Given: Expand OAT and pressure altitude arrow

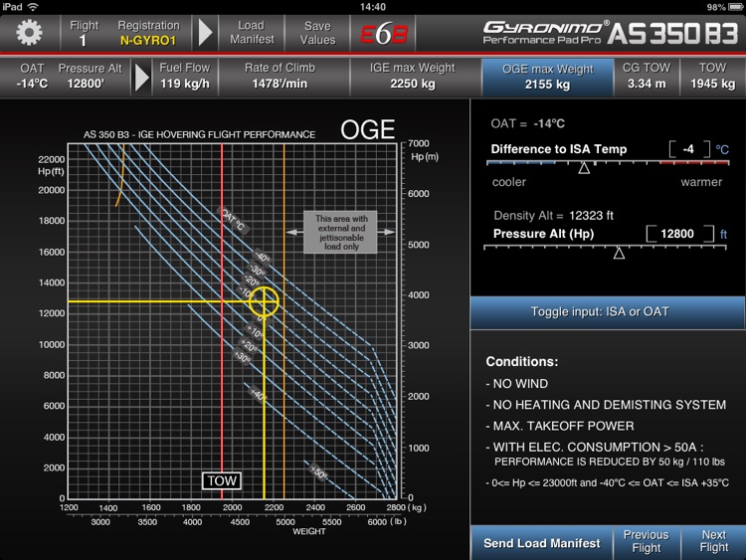Looking at the screenshot, I should coord(142,77).
